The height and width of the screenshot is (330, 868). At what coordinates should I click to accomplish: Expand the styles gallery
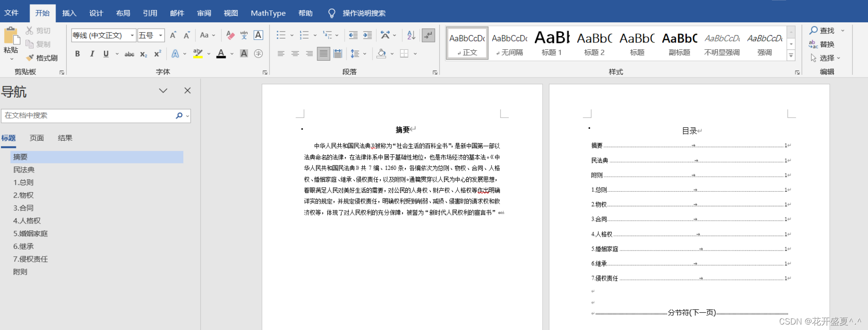pyautogui.click(x=791, y=56)
